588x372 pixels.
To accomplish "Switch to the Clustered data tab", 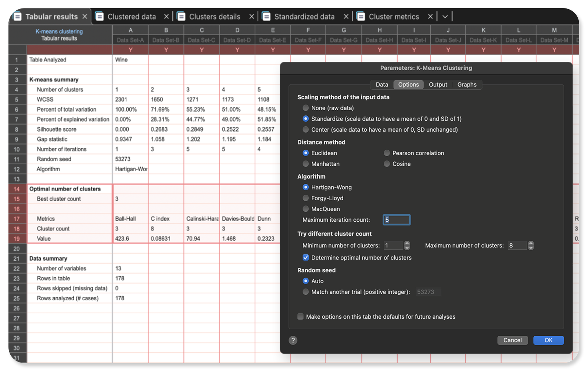I will tap(132, 17).
